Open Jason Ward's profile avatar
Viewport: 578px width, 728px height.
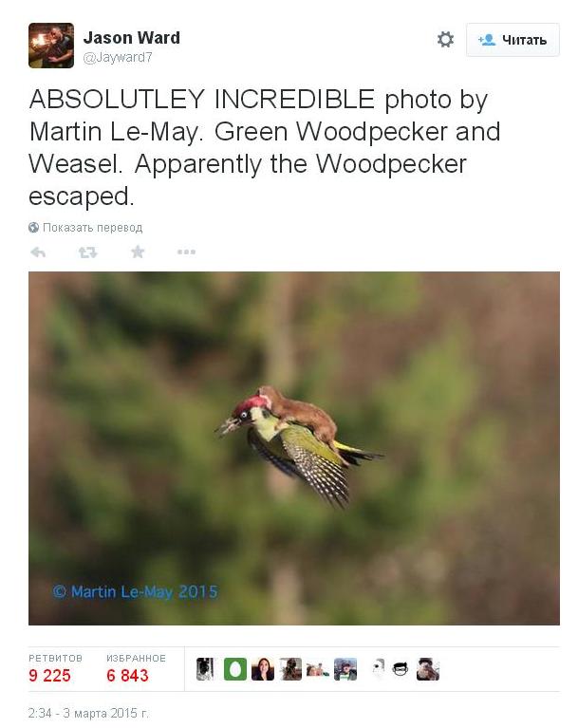coord(51,46)
